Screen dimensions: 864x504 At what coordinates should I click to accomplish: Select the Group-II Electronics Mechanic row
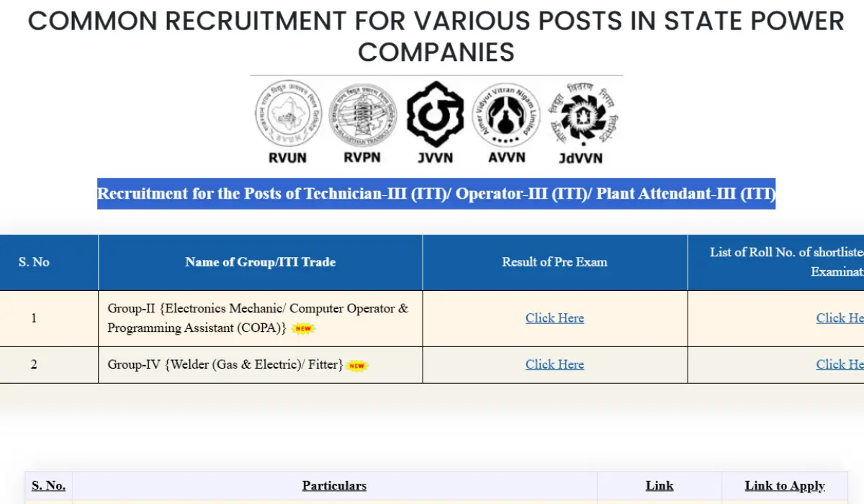coord(259,318)
